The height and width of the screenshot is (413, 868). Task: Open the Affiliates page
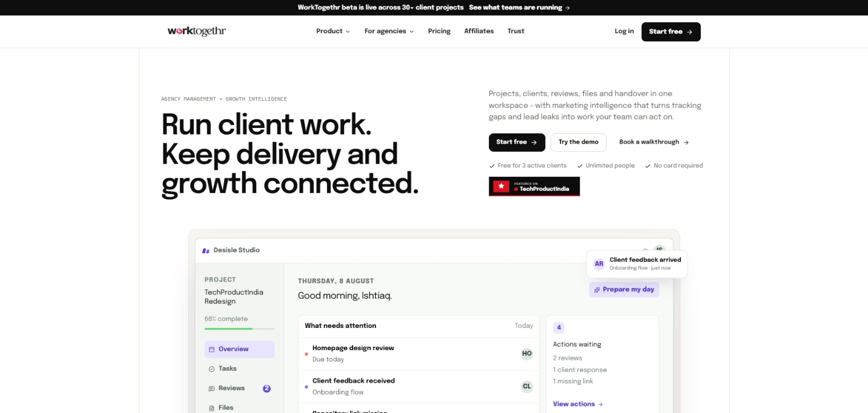[479, 31]
